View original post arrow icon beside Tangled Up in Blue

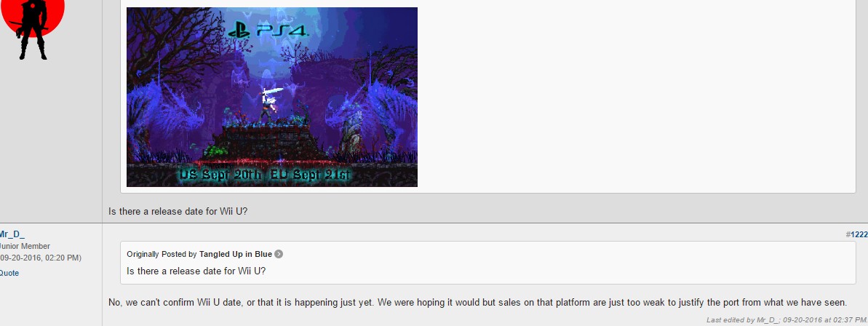pos(279,254)
